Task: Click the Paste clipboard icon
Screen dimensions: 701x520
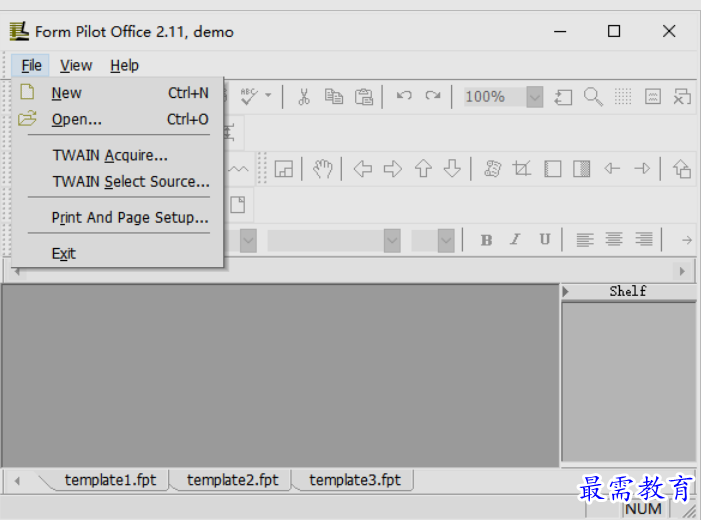Action: (364, 96)
